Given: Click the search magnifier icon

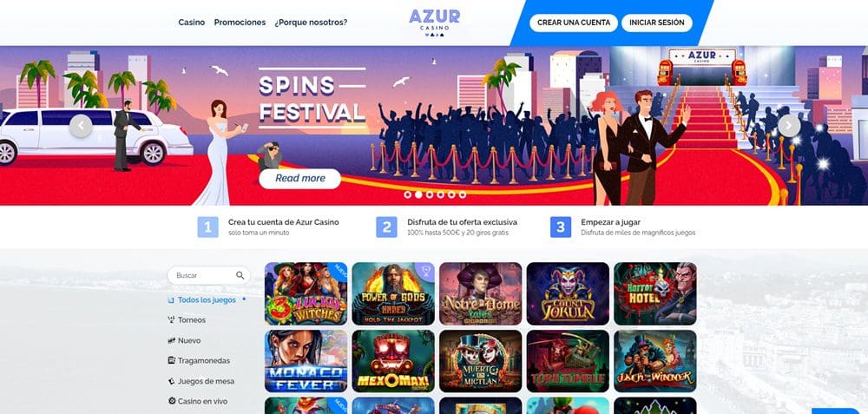Looking at the screenshot, I should 240,275.
